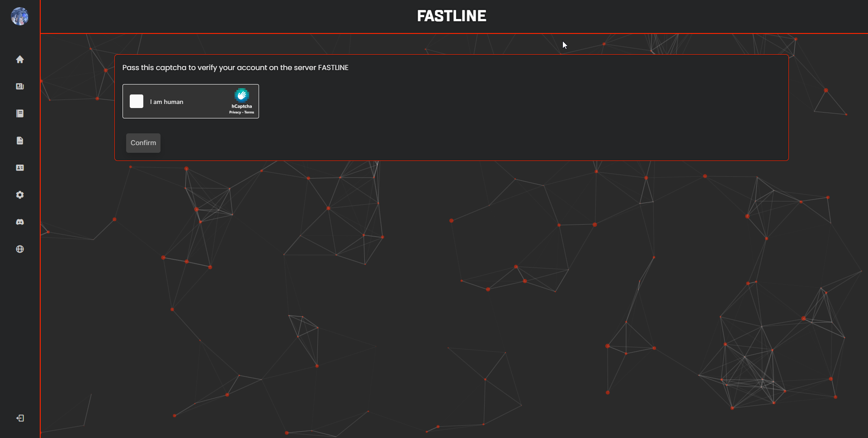Click the 'I am human' label text
868x438 pixels.
click(x=166, y=102)
